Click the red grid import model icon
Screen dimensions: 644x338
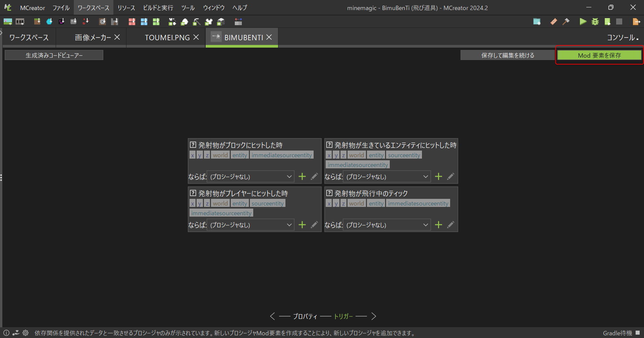132,22
